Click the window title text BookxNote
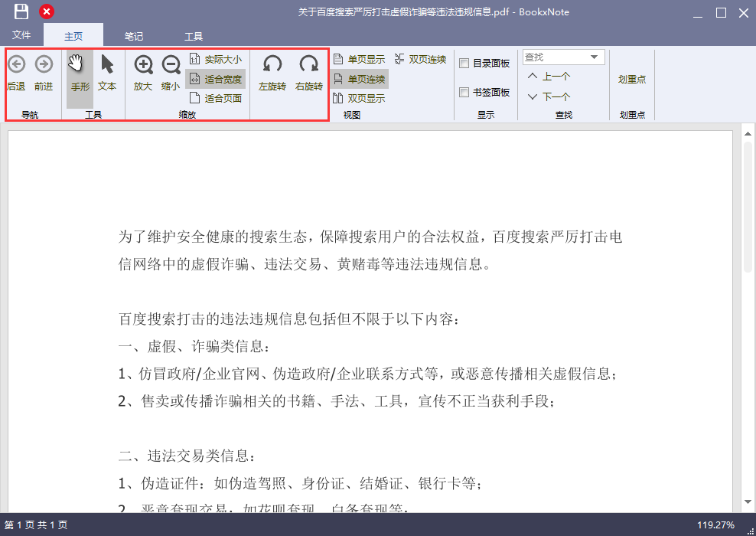This screenshot has width=756, height=536. pyautogui.click(x=544, y=12)
